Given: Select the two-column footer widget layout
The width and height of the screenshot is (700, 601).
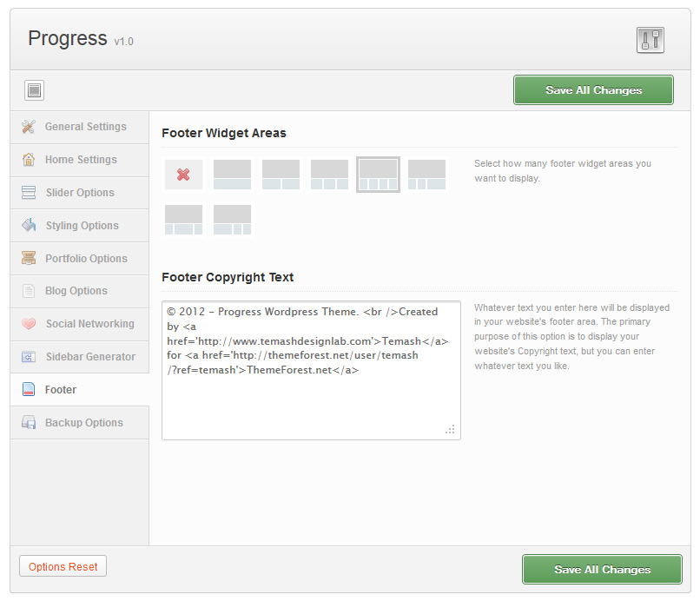Looking at the screenshot, I should pyautogui.click(x=281, y=175).
